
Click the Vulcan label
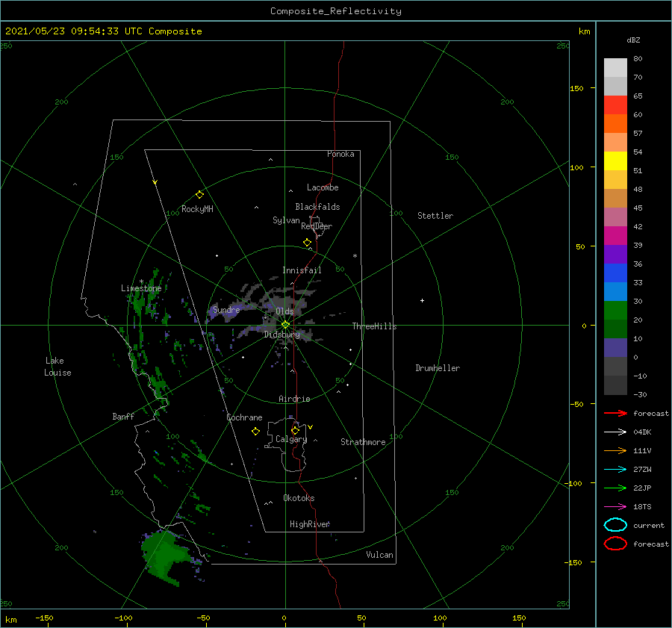pyautogui.click(x=380, y=555)
